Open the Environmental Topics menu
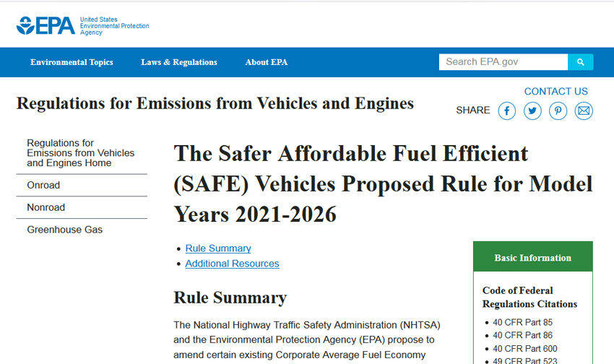 [72, 62]
